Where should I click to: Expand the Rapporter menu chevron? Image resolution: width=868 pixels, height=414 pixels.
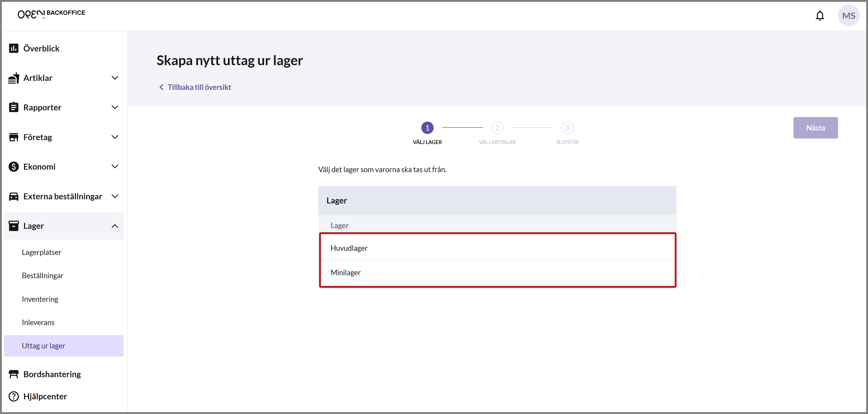click(115, 107)
